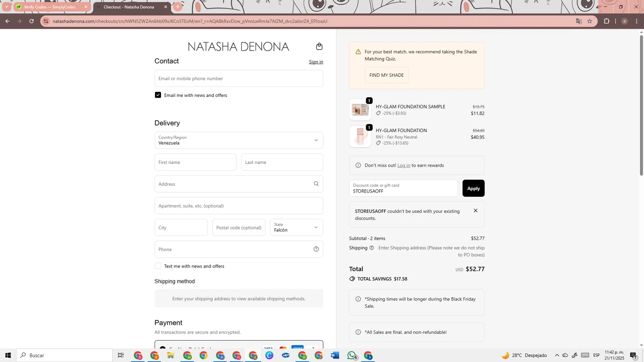Click the Sign in link
Viewport: 644px width, 362px height.
316,62
